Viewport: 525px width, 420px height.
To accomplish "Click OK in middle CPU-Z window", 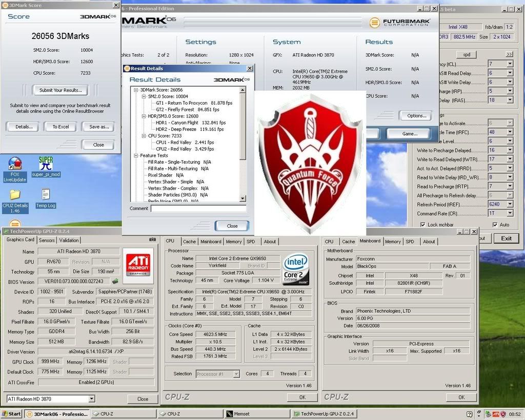I will 302,397.
